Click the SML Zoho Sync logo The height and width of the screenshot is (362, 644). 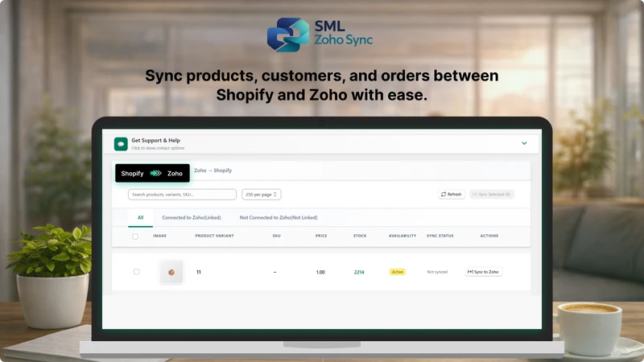[320, 35]
